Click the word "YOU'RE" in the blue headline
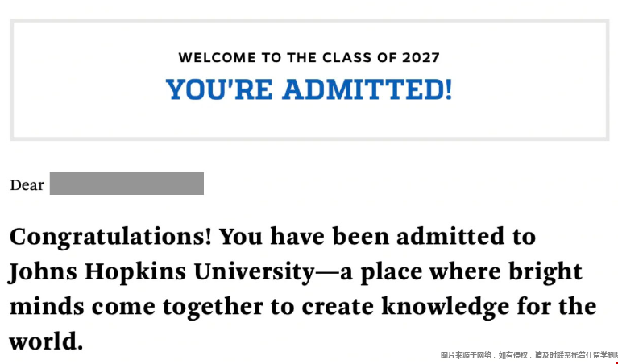Screen dimensions: 618x364 pos(219,89)
